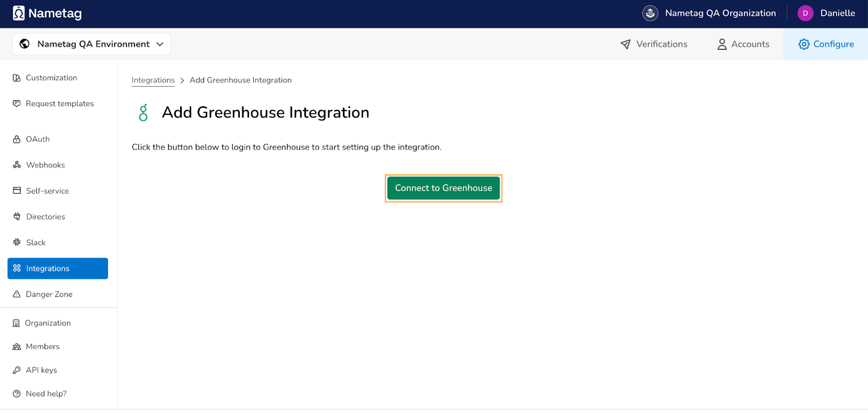Open the Configure tab
This screenshot has height=413, width=868.
click(826, 44)
